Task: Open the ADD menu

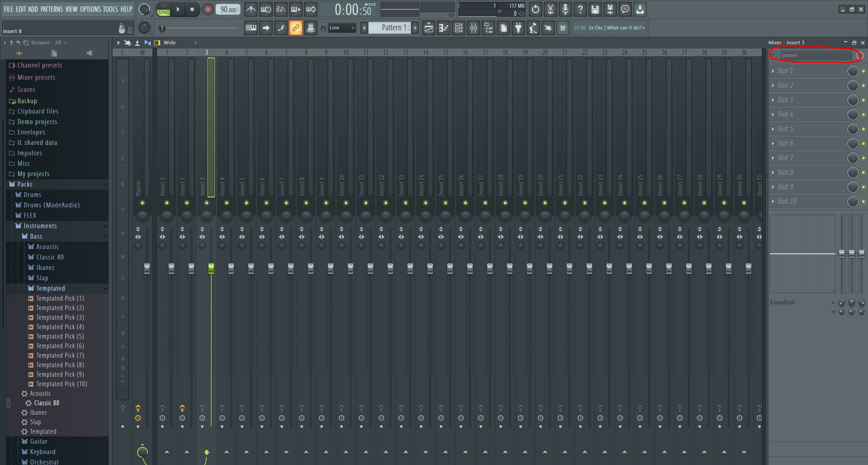Action: click(33, 9)
